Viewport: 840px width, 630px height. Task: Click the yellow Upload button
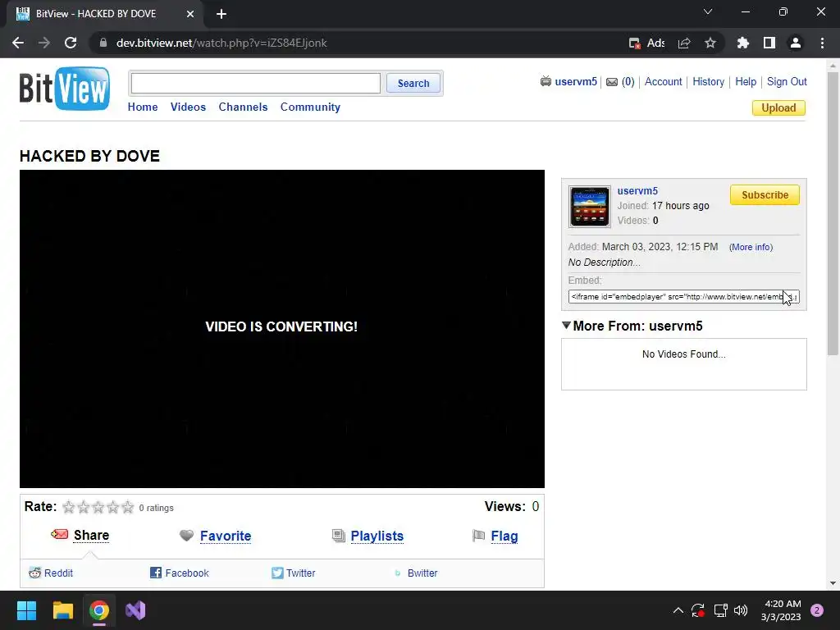778,107
